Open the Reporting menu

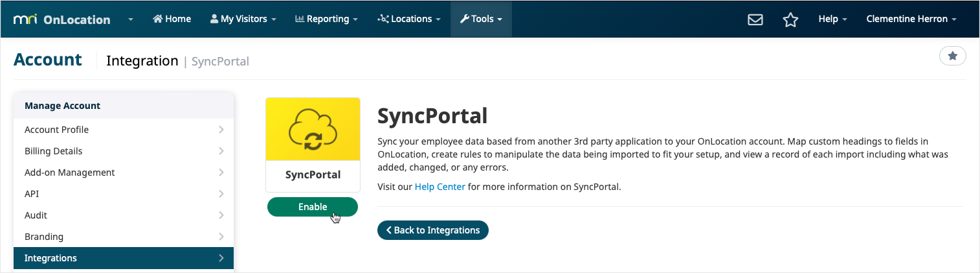(326, 19)
